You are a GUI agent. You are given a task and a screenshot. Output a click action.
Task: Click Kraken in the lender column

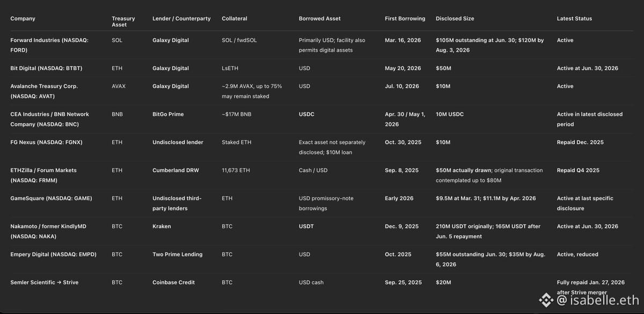pyautogui.click(x=162, y=227)
